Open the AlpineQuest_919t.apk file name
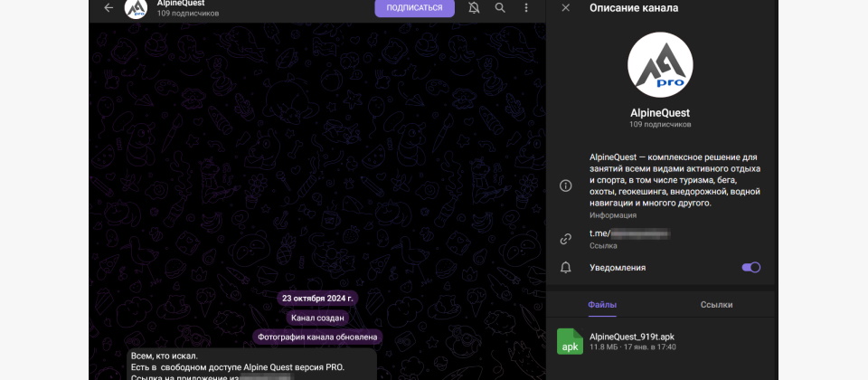The image size is (868, 380). click(632, 337)
